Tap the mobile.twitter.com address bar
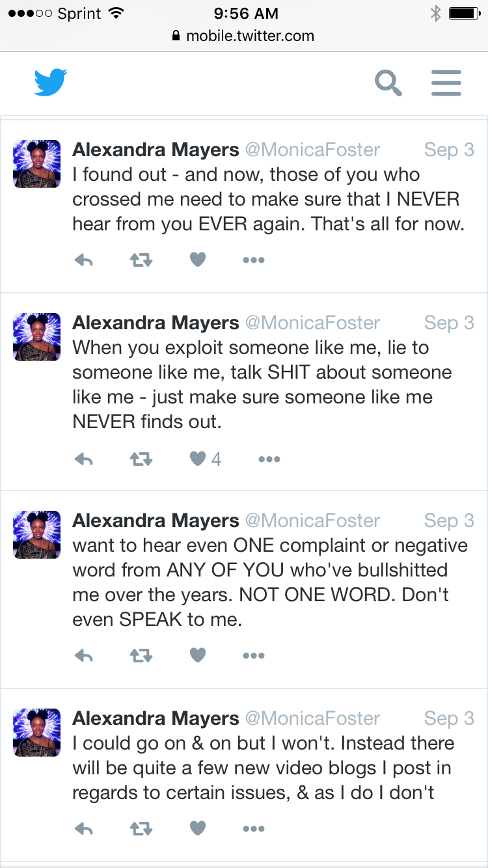 click(244, 36)
